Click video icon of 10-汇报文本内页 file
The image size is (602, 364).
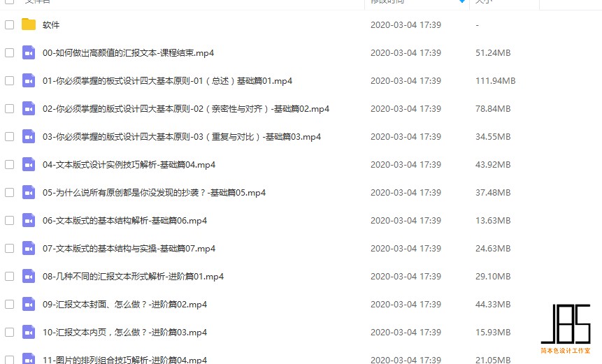click(29, 332)
